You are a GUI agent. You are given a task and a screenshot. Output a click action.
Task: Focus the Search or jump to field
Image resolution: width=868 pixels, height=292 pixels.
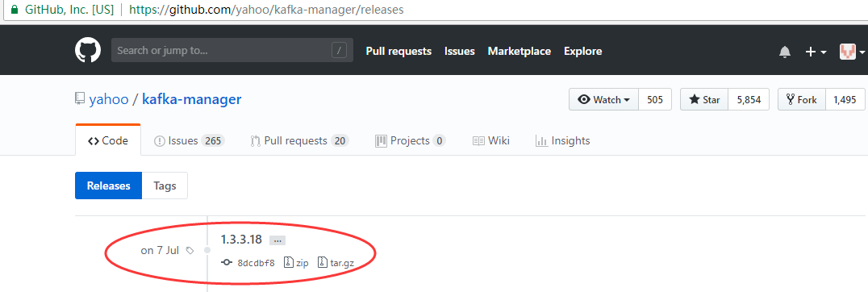(x=232, y=51)
